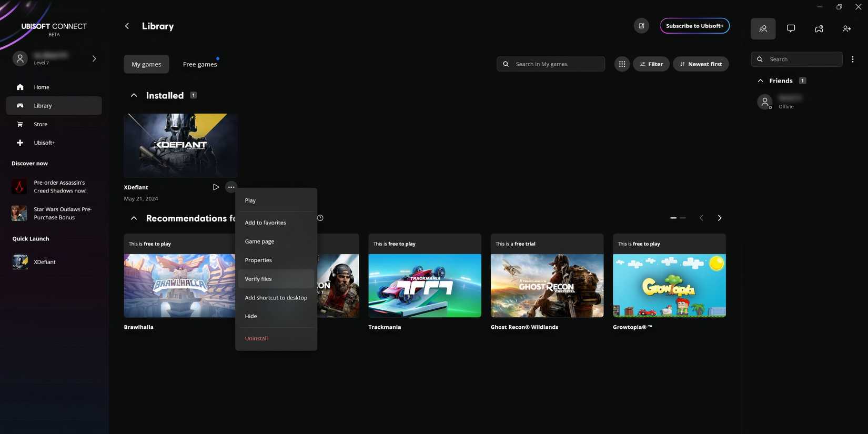Viewport: 868px width, 434px height.
Task: Switch to the Free games tab
Action: 200,64
